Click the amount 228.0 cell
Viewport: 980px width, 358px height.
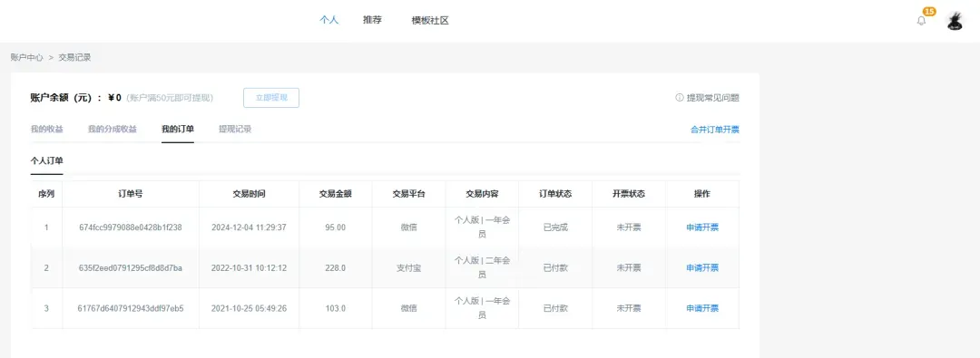[x=335, y=267]
